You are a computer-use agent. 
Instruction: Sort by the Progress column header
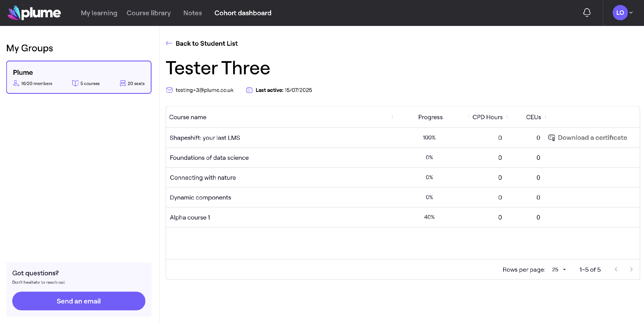(x=430, y=117)
